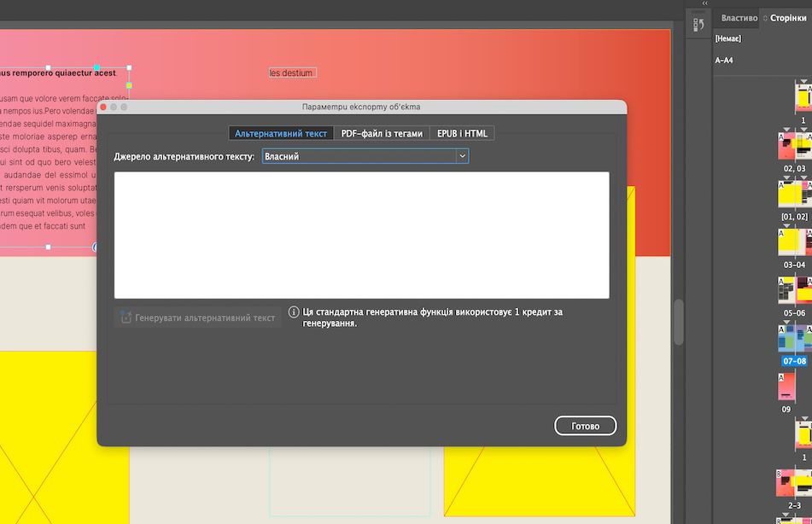Switch to the PDF-файл із тегами tab
This screenshot has height=524, width=812.
click(x=382, y=134)
